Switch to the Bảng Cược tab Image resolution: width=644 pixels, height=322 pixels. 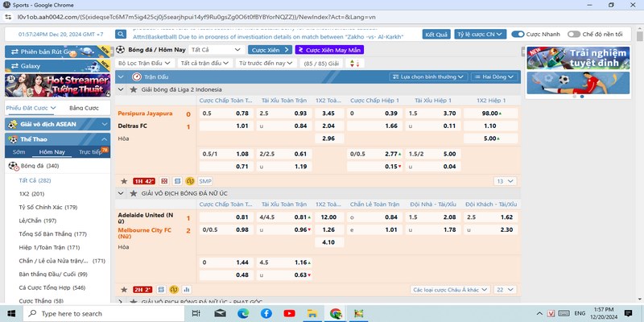tap(84, 108)
